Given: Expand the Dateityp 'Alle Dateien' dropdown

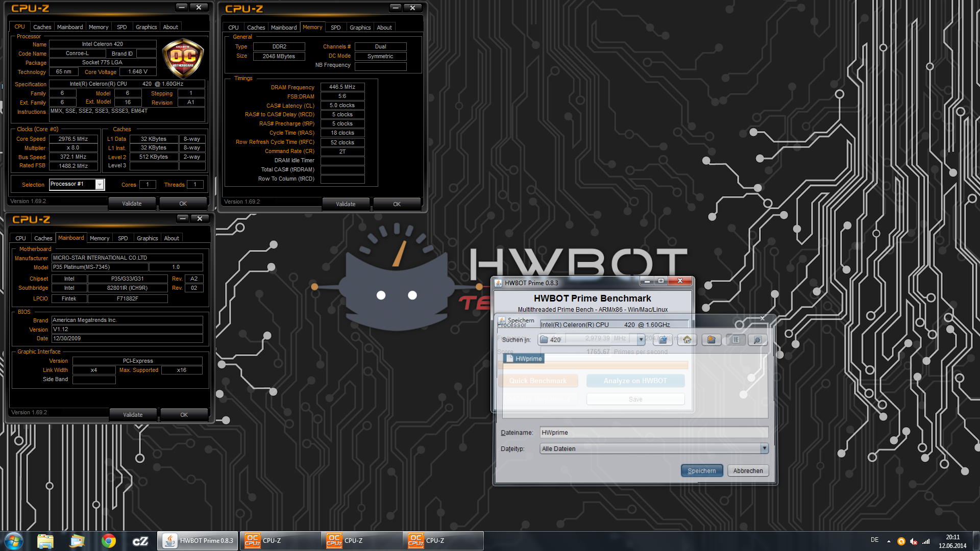Looking at the screenshot, I should (764, 448).
